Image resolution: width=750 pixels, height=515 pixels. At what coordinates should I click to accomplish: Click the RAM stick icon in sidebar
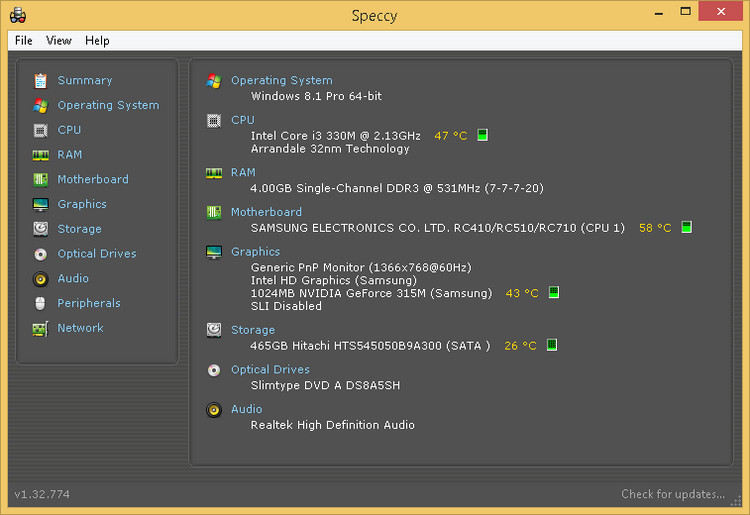tap(41, 155)
